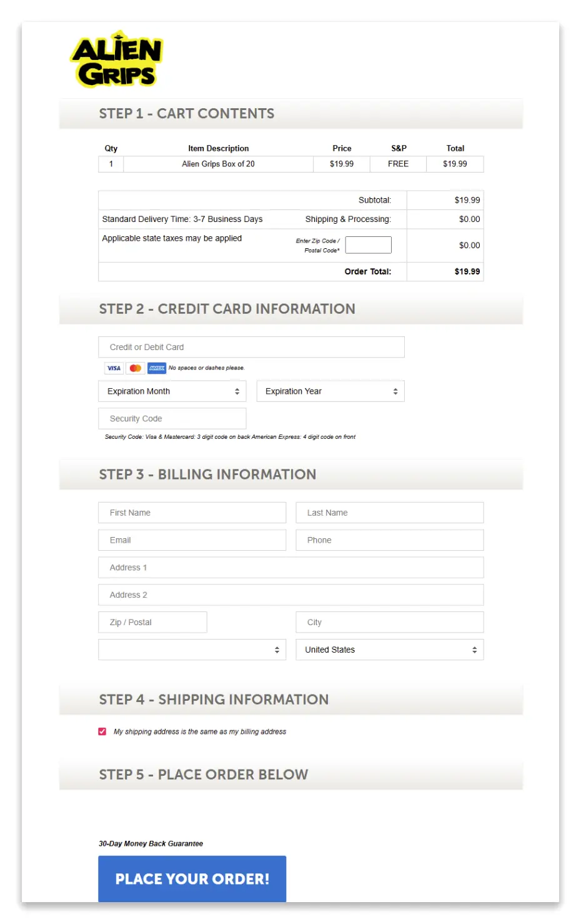This screenshot has height=924, width=581.
Task: Click the Visa card icon
Action: [113, 368]
